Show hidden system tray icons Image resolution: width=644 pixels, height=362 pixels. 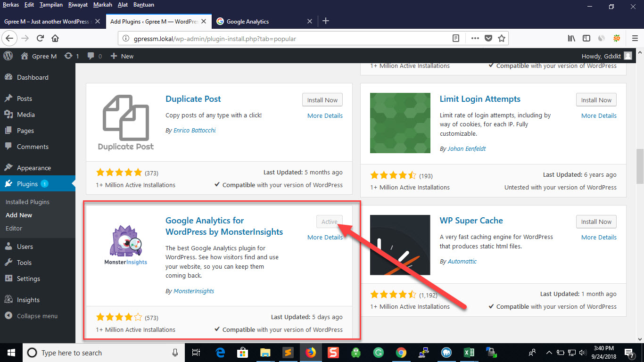click(x=549, y=353)
